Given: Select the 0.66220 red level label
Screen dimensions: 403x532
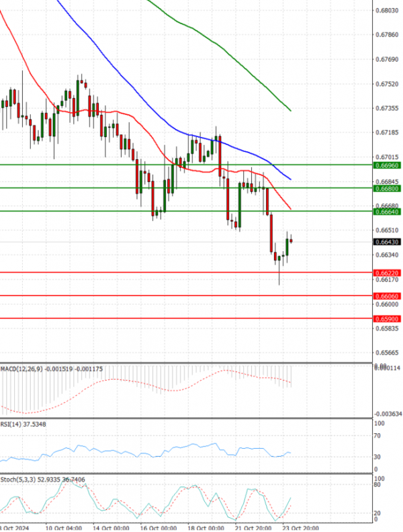Looking at the screenshot, I should tap(387, 273).
